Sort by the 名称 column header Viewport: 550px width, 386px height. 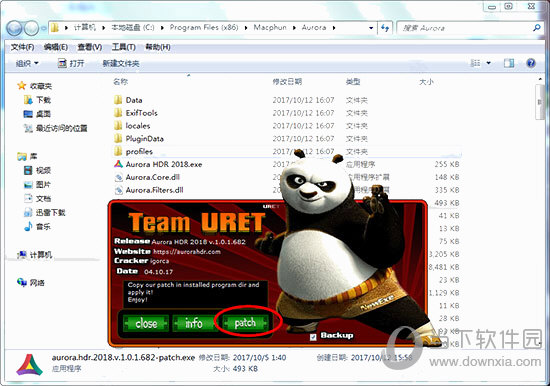[x=120, y=82]
